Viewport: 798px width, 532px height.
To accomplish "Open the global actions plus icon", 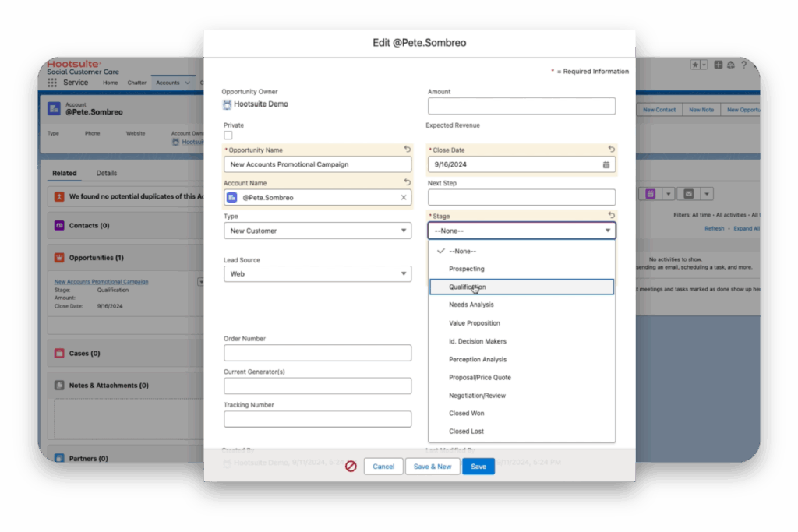I will [x=718, y=65].
